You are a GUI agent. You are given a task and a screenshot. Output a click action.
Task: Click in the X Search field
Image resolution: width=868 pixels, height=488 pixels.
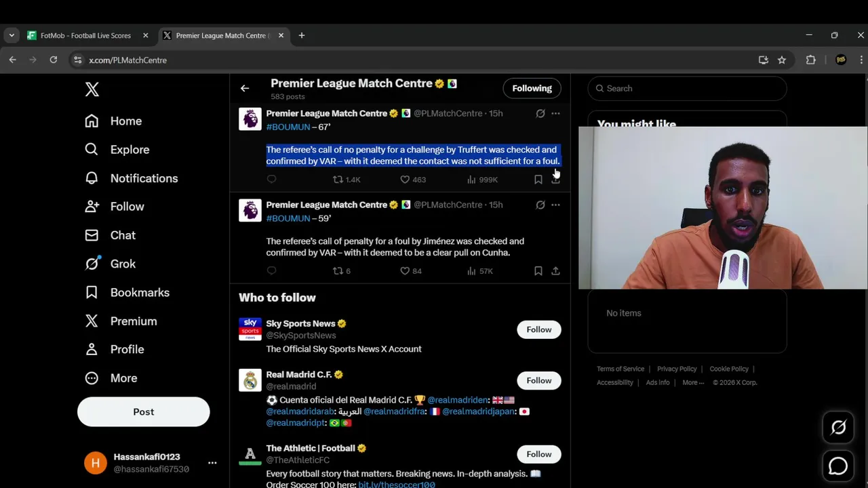[687, 88]
